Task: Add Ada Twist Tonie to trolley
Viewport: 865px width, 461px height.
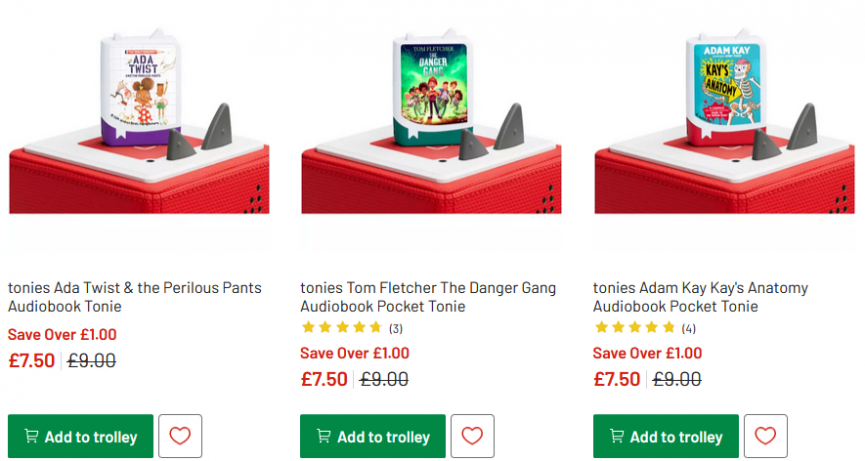Action: (81, 437)
